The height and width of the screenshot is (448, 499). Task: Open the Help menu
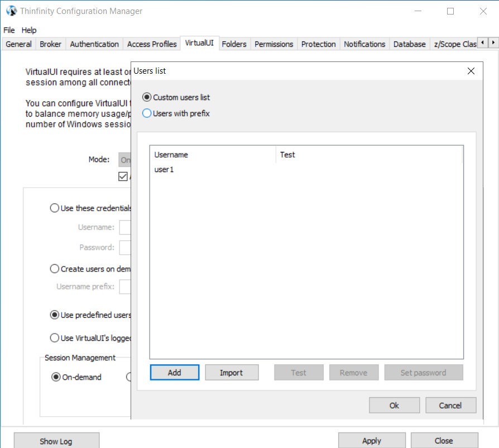point(29,30)
